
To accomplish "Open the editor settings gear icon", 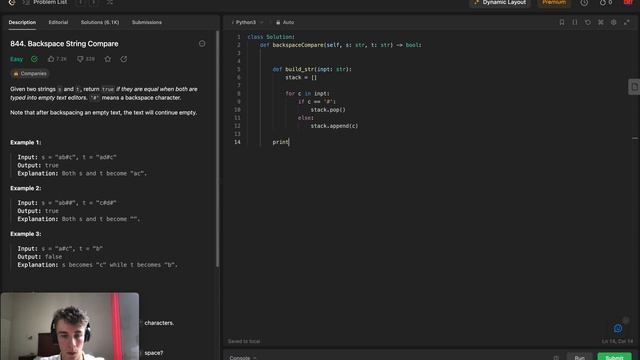I will pos(613,22).
